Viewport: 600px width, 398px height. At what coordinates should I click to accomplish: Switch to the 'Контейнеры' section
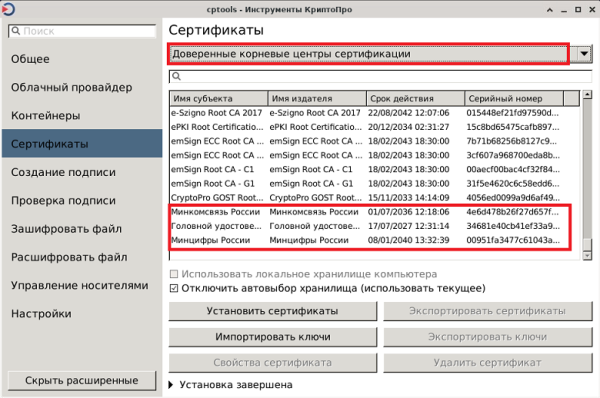pos(82,116)
